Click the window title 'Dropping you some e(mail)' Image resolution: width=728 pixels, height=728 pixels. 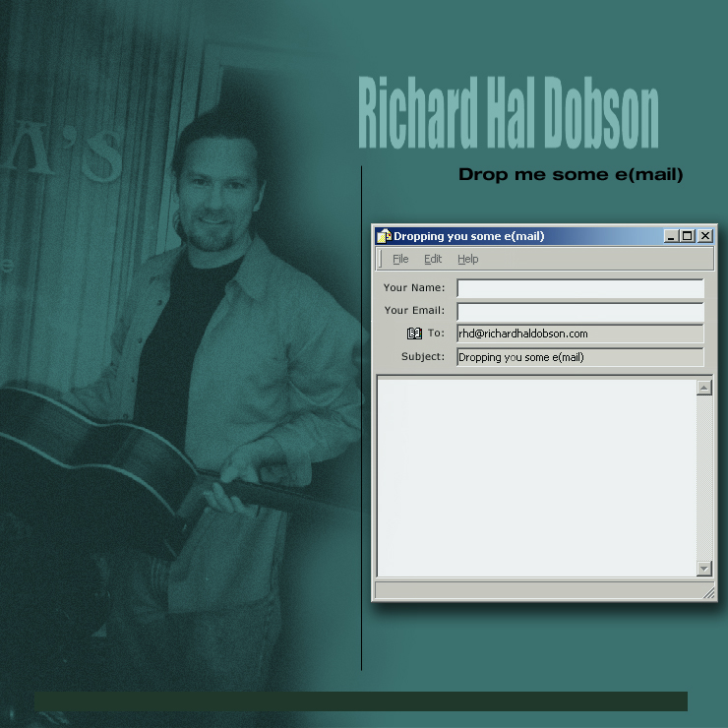[x=469, y=236]
